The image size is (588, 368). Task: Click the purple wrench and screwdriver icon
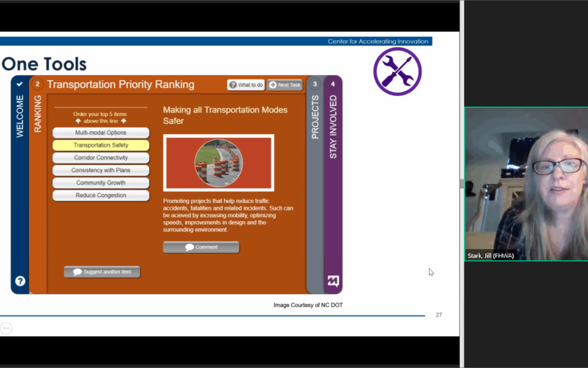(x=397, y=71)
